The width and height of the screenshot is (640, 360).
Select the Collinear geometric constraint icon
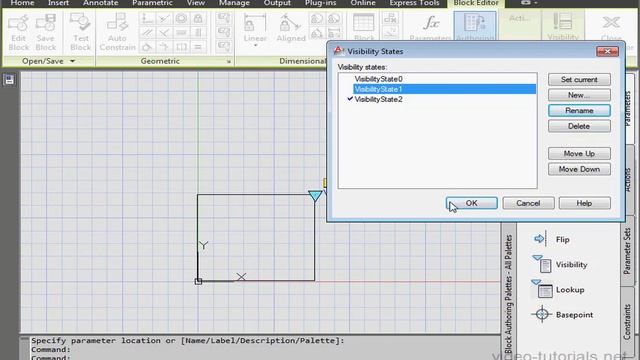point(164,18)
